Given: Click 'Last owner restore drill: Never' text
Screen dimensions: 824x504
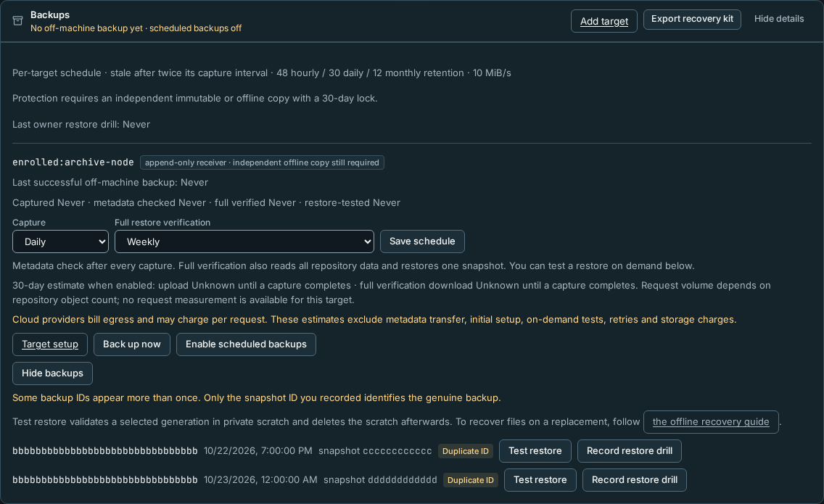Looking at the screenshot, I should [x=81, y=125].
